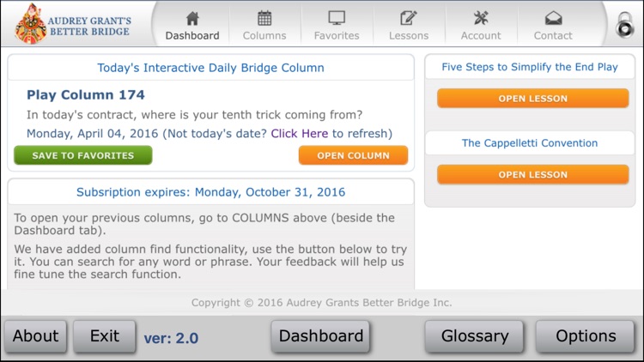Image resolution: width=644 pixels, height=362 pixels.
Task: Open the Options menu
Action: pyautogui.click(x=586, y=336)
